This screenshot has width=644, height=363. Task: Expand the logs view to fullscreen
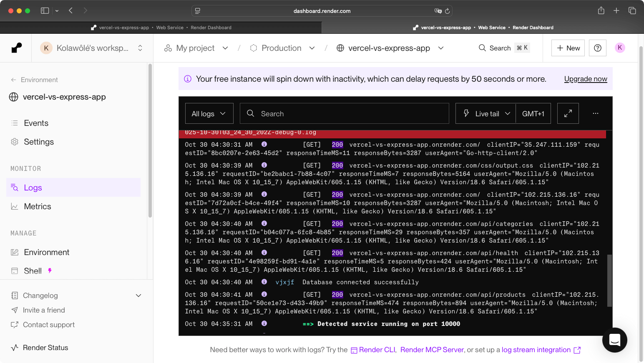point(568,113)
